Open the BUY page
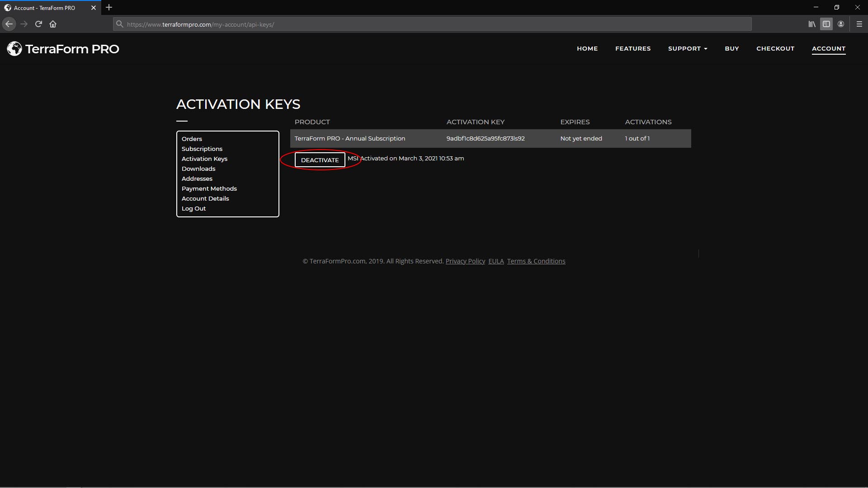The image size is (868, 488). click(732, 48)
